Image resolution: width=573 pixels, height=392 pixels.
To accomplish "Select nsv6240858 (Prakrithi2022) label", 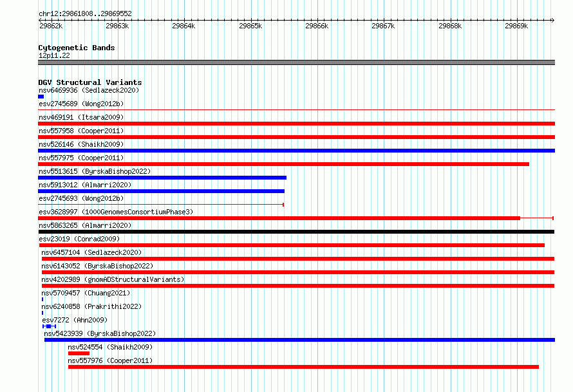I will pos(91,306).
